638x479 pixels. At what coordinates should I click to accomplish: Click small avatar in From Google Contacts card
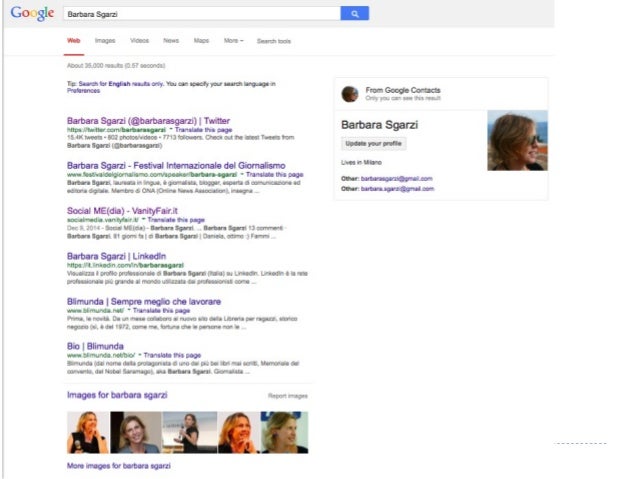350,94
